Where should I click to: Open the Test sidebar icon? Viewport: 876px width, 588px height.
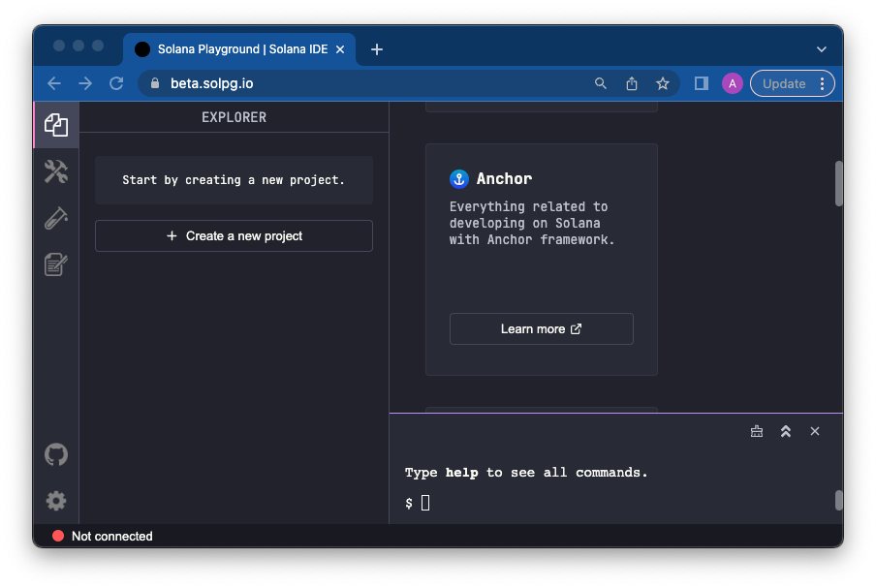[56, 218]
